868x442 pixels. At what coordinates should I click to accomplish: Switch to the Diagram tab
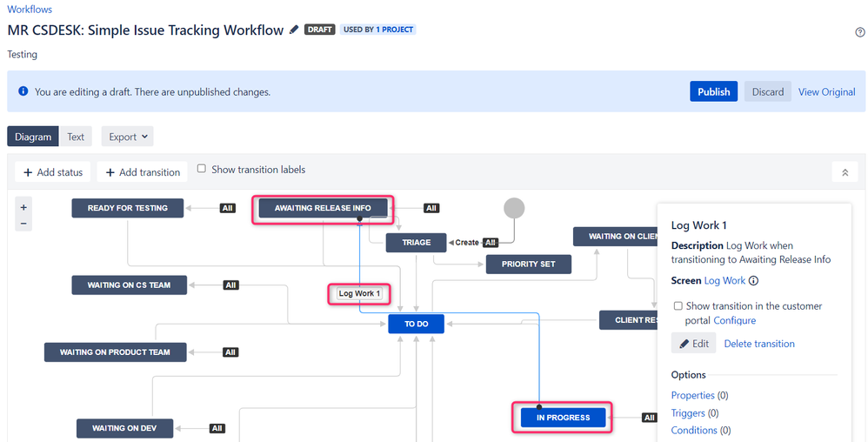(x=33, y=137)
